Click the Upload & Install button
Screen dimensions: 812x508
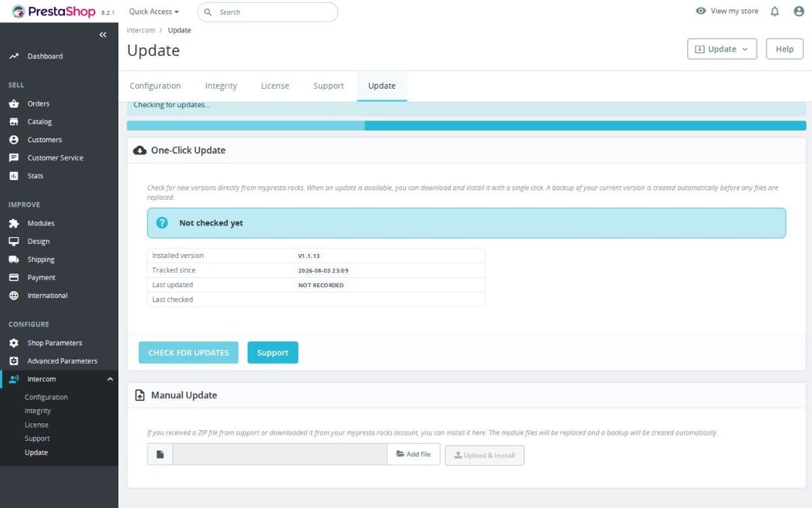coord(484,455)
